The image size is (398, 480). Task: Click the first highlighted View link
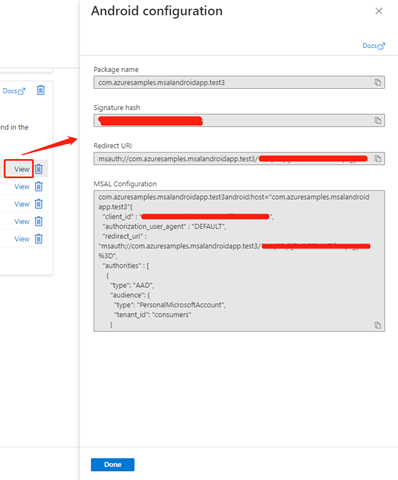(x=22, y=169)
